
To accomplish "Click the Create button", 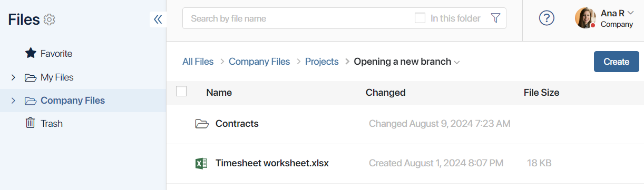I will [x=617, y=62].
